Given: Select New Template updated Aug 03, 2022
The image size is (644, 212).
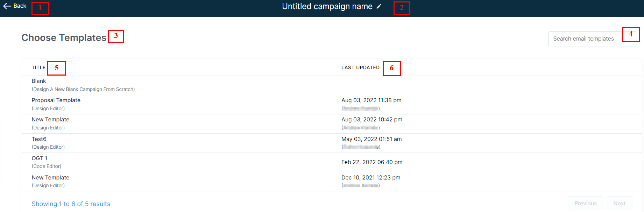Looking at the screenshot, I should tap(332, 124).
